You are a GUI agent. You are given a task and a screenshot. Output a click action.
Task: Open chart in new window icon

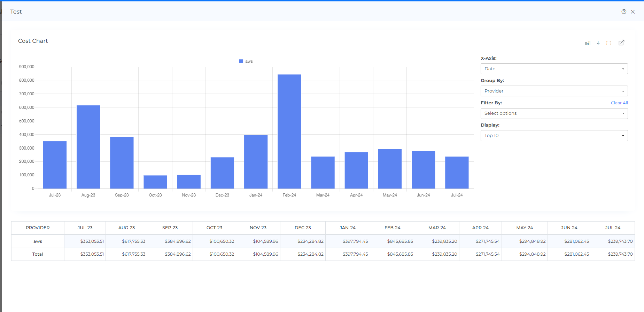click(x=621, y=43)
